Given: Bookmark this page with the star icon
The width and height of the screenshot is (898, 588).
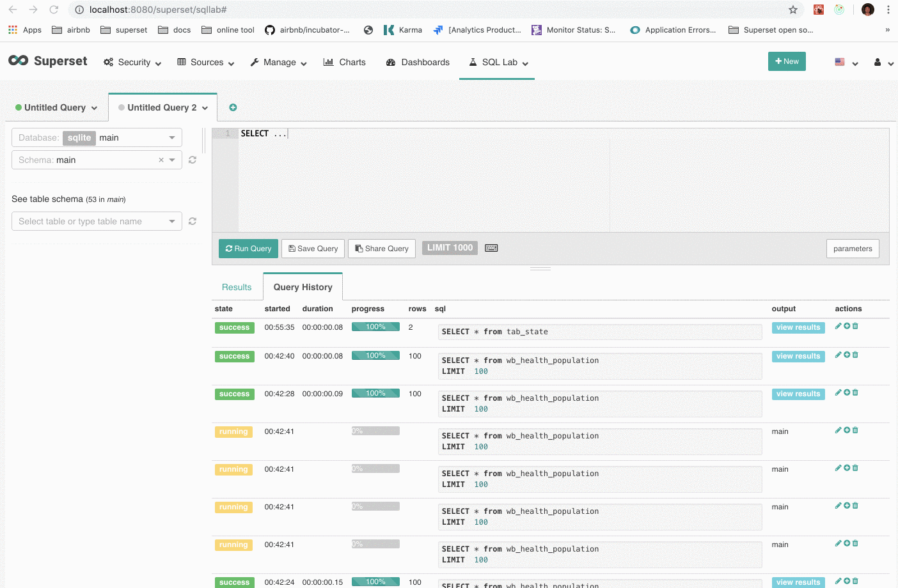Looking at the screenshot, I should pyautogui.click(x=793, y=10).
